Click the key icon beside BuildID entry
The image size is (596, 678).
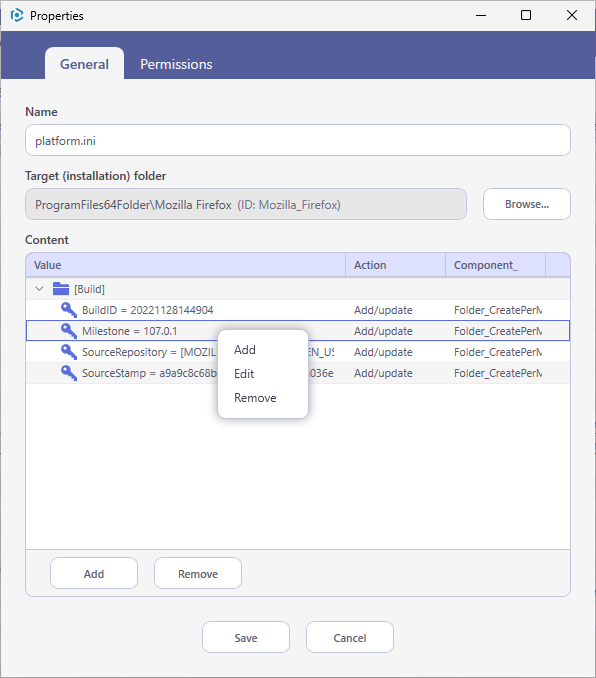click(69, 310)
